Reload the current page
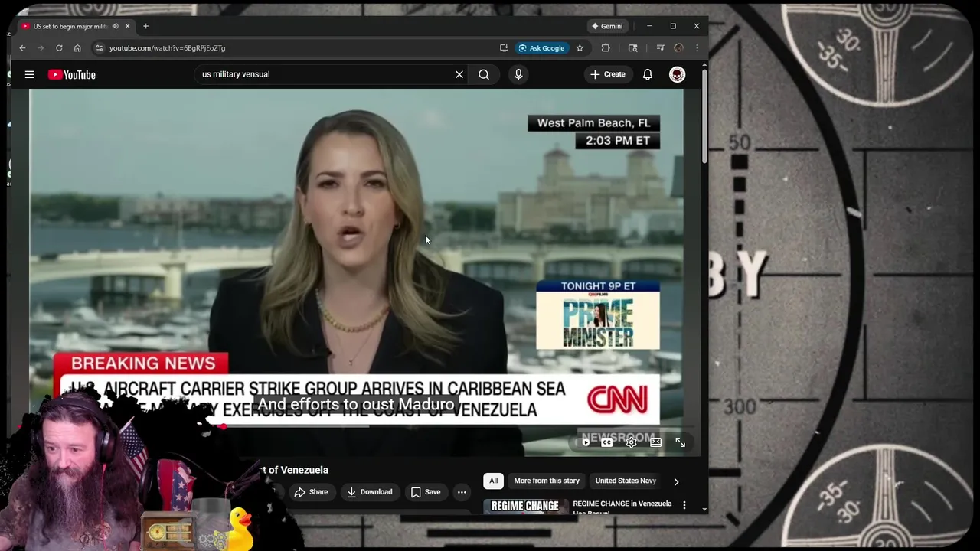Image resolution: width=980 pixels, height=551 pixels. click(x=59, y=47)
